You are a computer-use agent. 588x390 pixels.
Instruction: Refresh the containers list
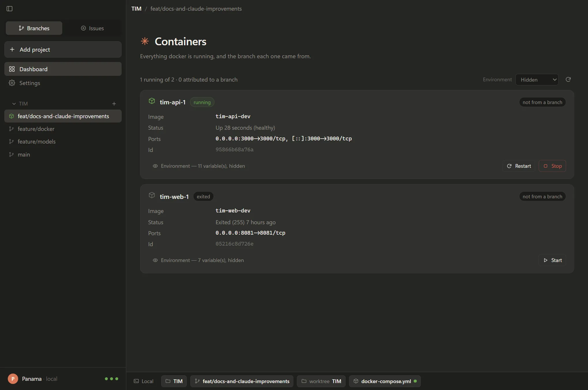tap(568, 80)
